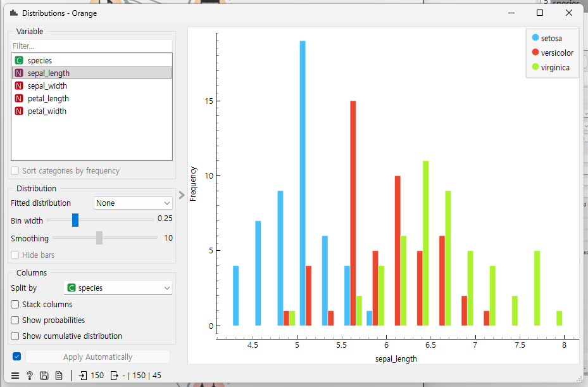This screenshot has width=588, height=387.
Task: Click the Distributions window title icon
Action: point(14,13)
